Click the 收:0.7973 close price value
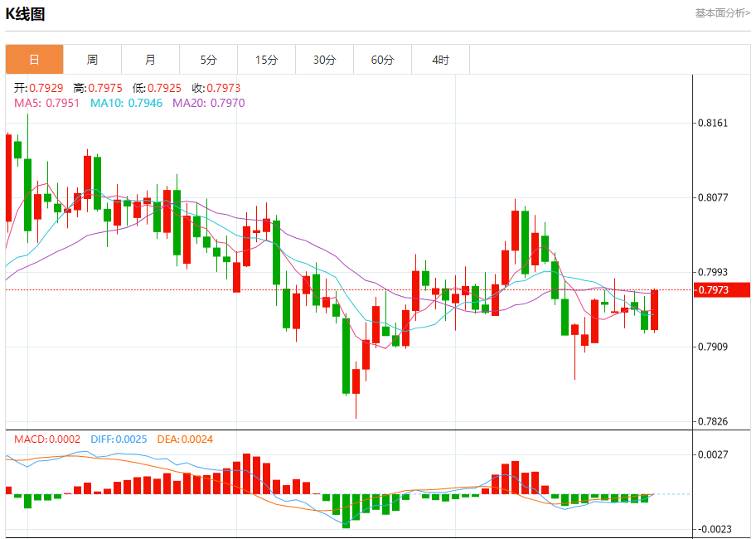 tap(216, 88)
